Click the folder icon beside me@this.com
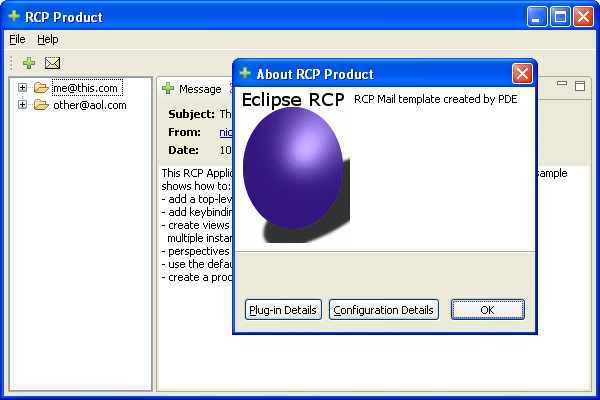Viewport: 600px width, 400px height. (41, 88)
